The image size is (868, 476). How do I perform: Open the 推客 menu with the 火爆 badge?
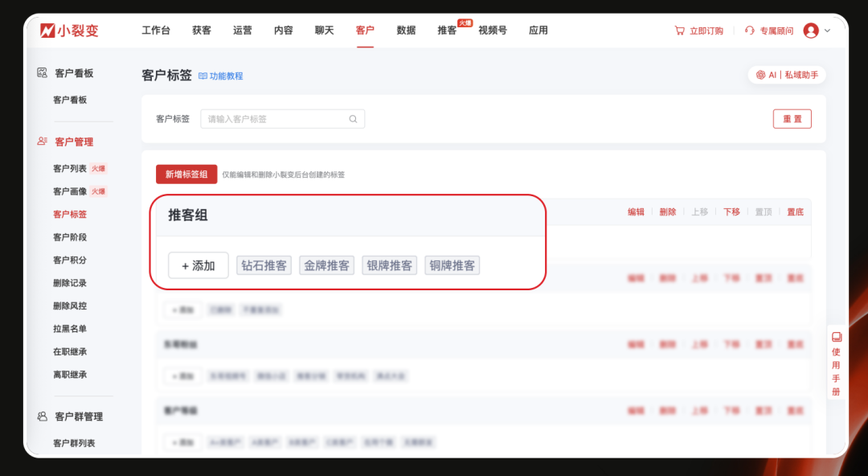[x=447, y=30]
